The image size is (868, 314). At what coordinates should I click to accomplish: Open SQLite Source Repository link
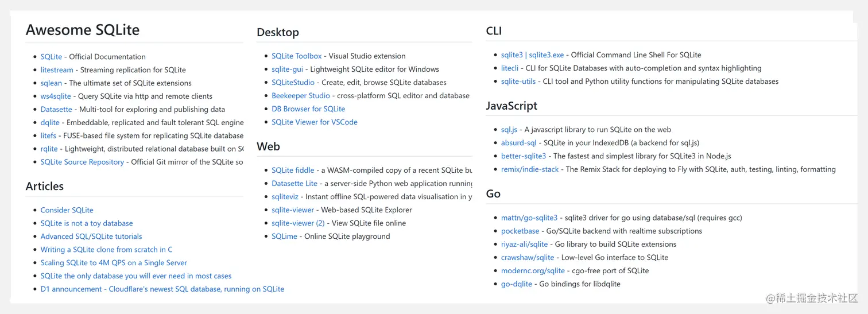tap(82, 162)
